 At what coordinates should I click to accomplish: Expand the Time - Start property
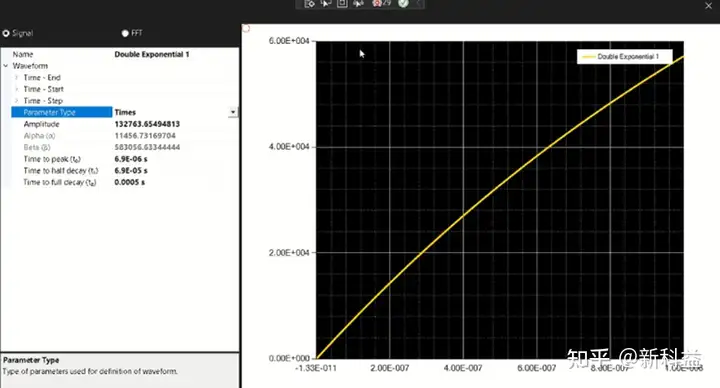pyautogui.click(x=17, y=89)
